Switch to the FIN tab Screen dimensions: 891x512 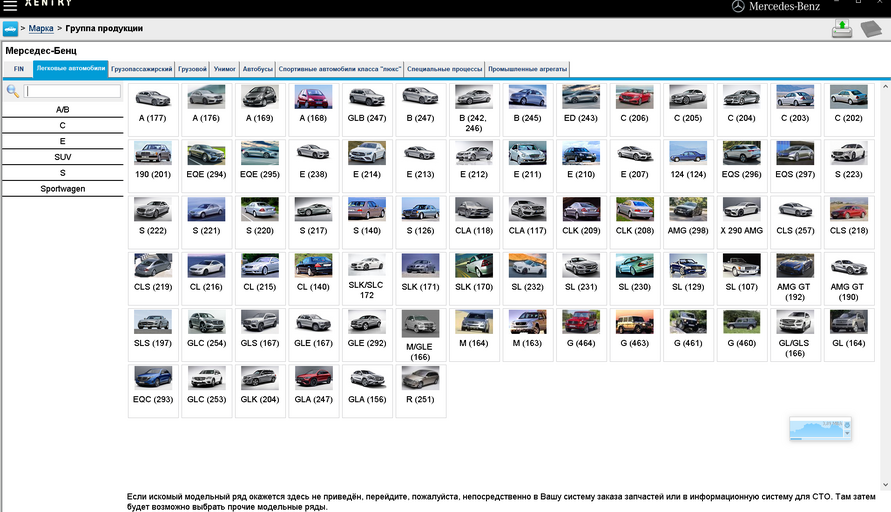click(x=19, y=69)
